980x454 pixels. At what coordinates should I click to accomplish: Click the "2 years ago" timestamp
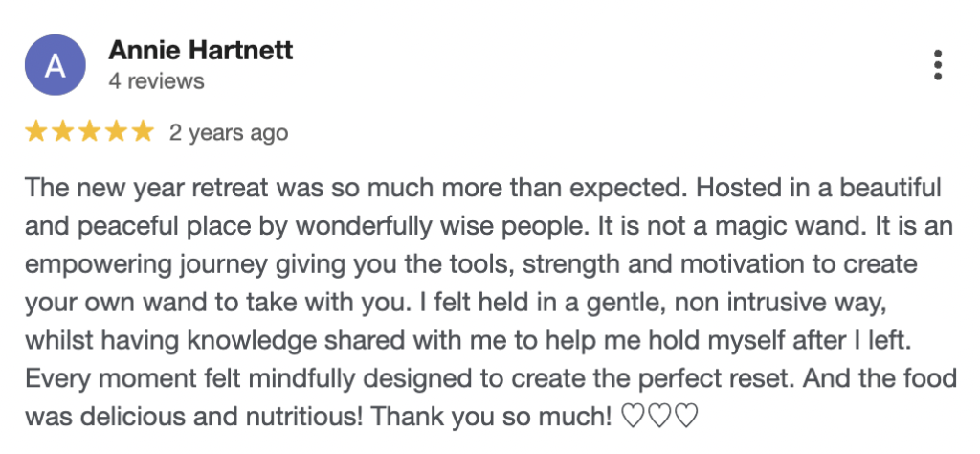tap(229, 132)
